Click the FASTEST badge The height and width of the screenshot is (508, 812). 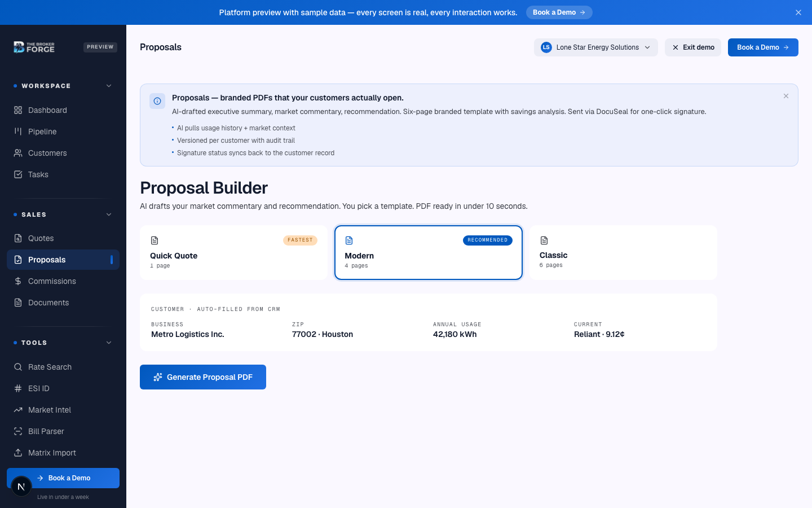[300, 240]
